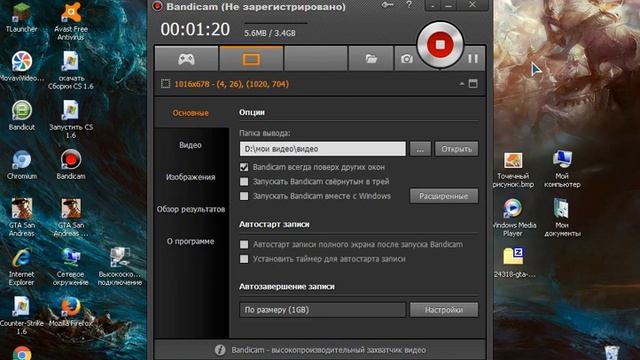Browse output folder with the ... button
The width and height of the screenshot is (640, 360).
click(420, 149)
